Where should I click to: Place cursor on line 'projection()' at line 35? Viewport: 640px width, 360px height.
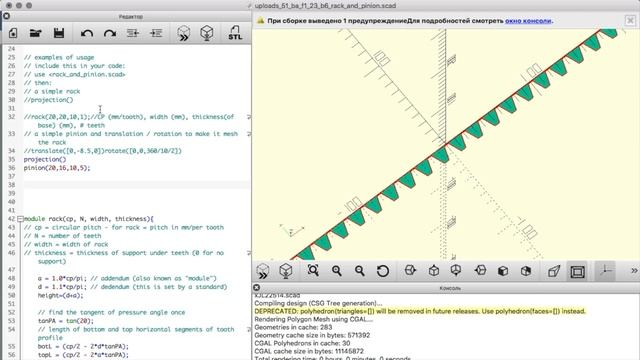pyautogui.click(x=45, y=160)
